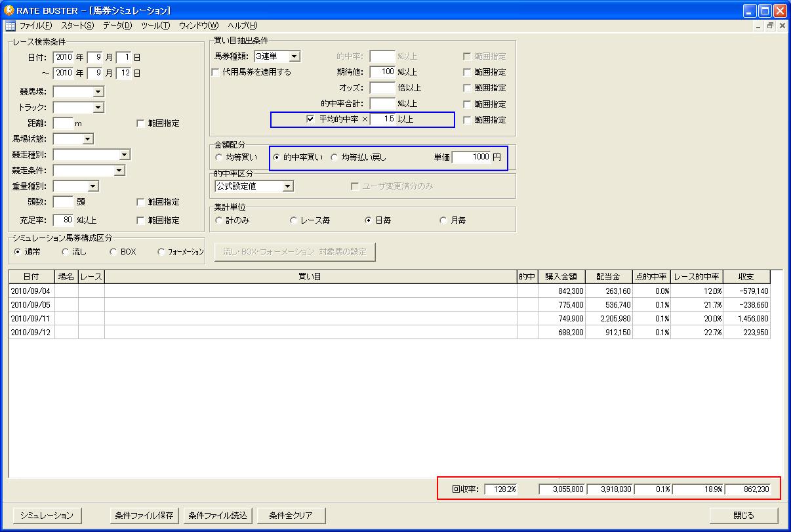
Task: Close the inner 馬券シミュレーション child window
Action: (x=781, y=26)
